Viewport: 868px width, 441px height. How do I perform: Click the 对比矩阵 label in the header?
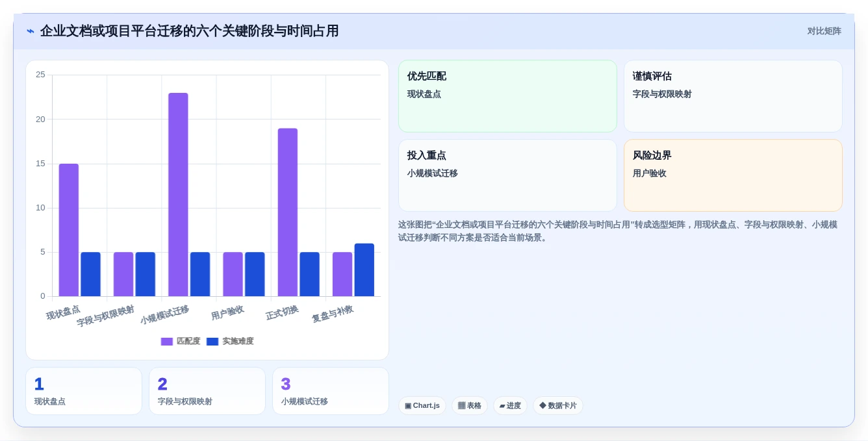coord(824,31)
